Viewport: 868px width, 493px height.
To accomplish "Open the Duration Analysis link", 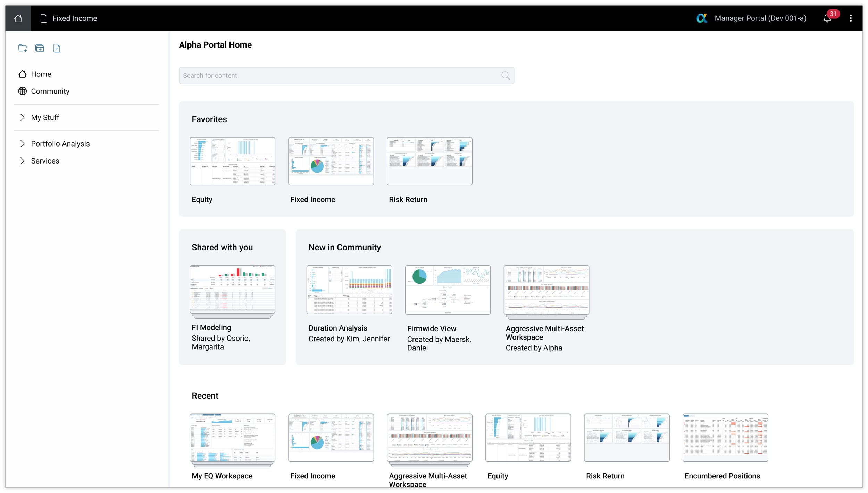I will [x=337, y=328].
